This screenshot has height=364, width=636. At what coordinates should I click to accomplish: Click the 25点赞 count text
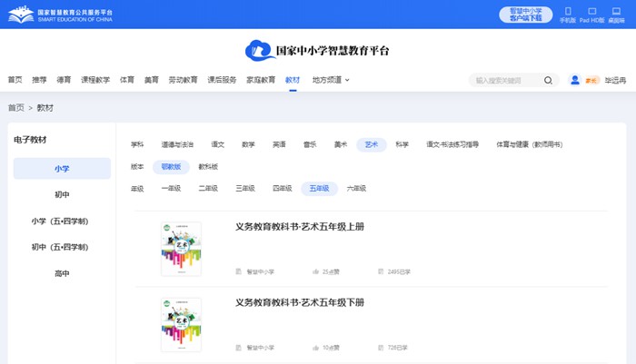click(x=331, y=272)
